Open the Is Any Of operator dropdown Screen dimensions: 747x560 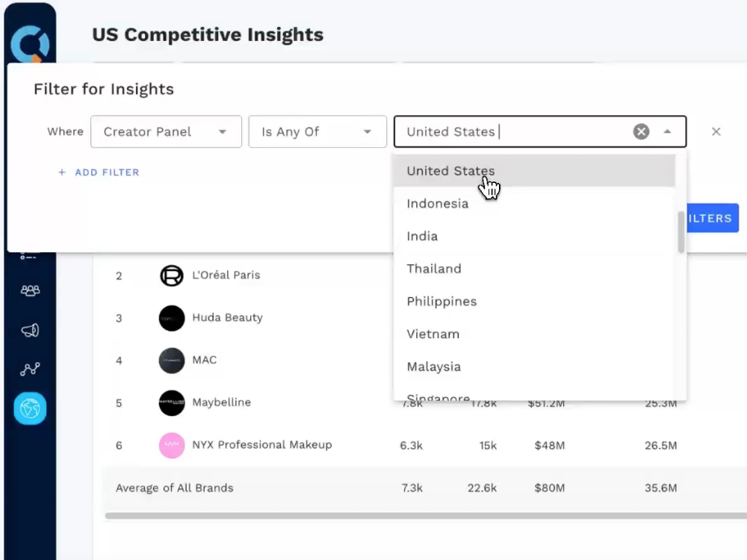(x=317, y=132)
